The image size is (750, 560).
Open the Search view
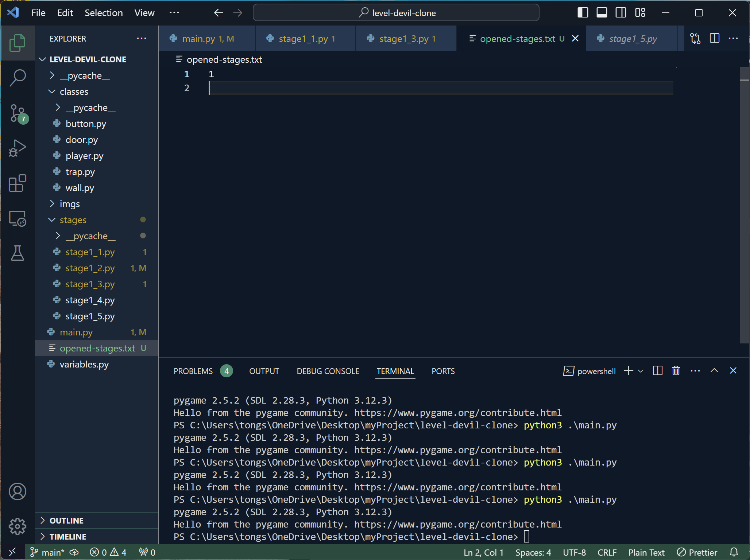[17, 78]
